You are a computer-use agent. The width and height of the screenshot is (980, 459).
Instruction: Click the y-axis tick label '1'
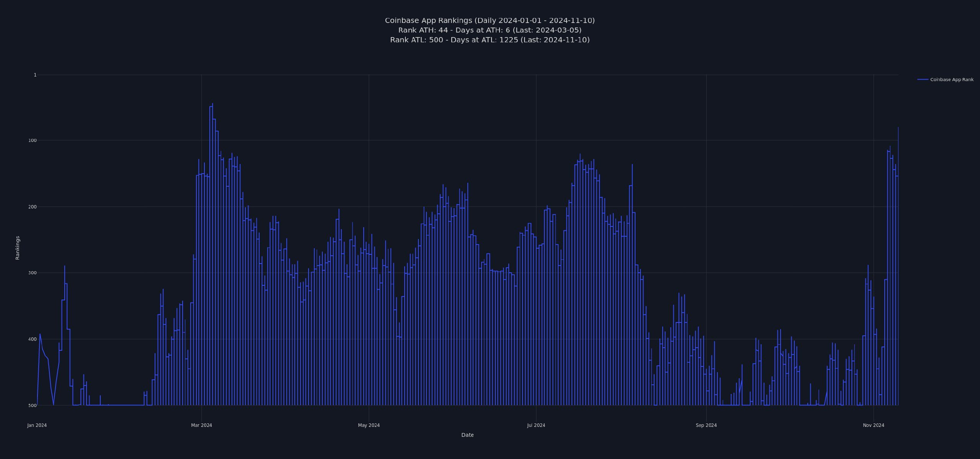[35, 75]
